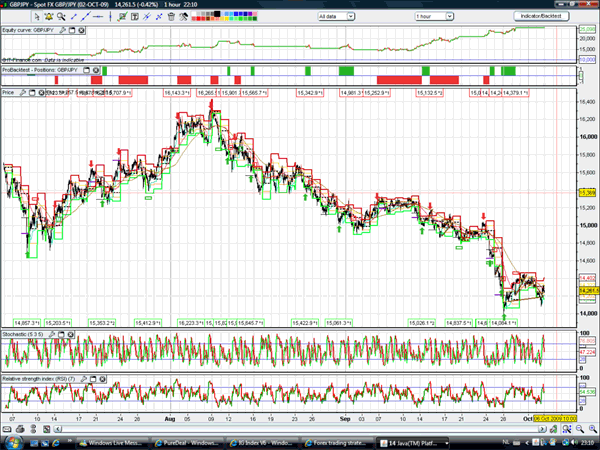Maximize the Equity curve panel
The image size is (600, 450).
click(72, 30)
